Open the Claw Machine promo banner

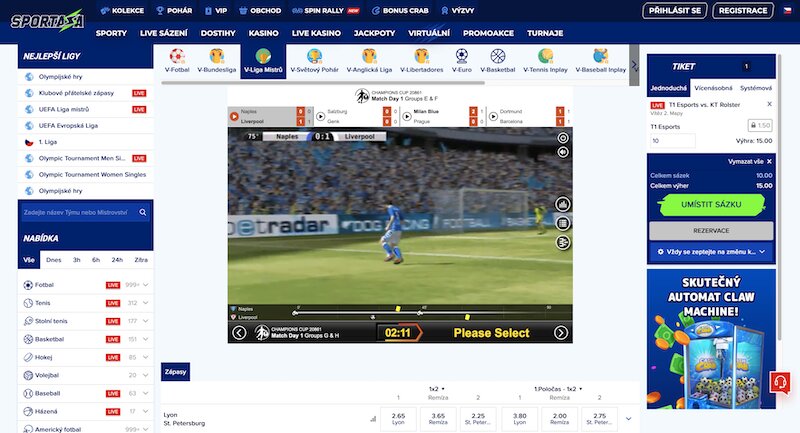pyautogui.click(x=711, y=339)
